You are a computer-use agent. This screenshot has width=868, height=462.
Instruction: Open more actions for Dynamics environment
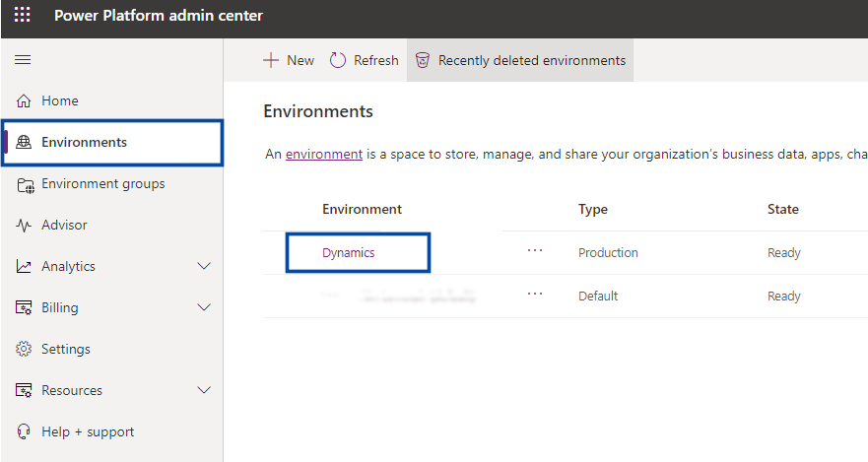click(x=535, y=251)
